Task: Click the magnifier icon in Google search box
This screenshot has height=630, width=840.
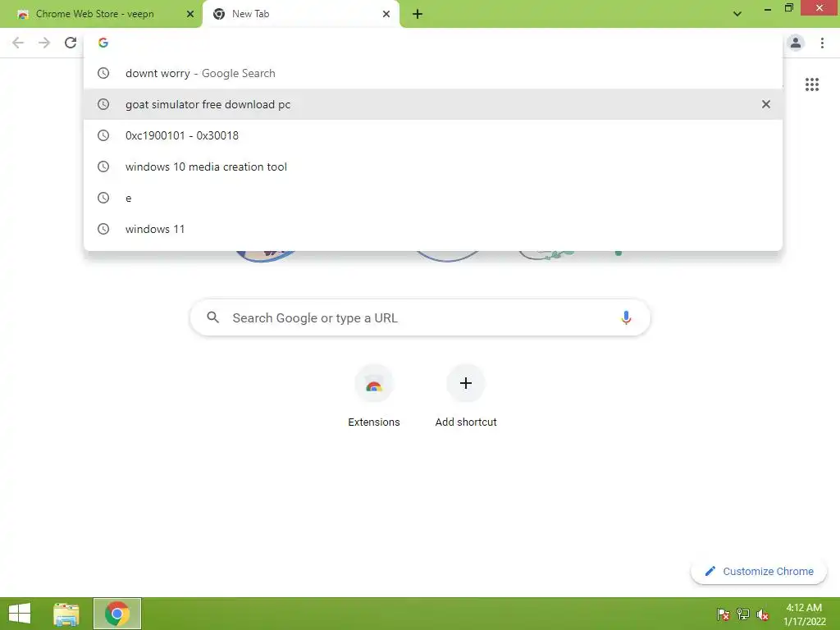Action: [212, 317]
